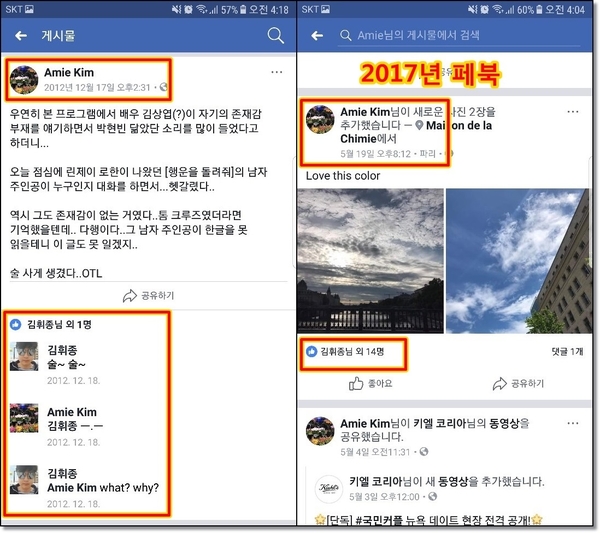
Task: Tap the '5월 3일 오후12:00' timestamp
Action: coord(384,497)
